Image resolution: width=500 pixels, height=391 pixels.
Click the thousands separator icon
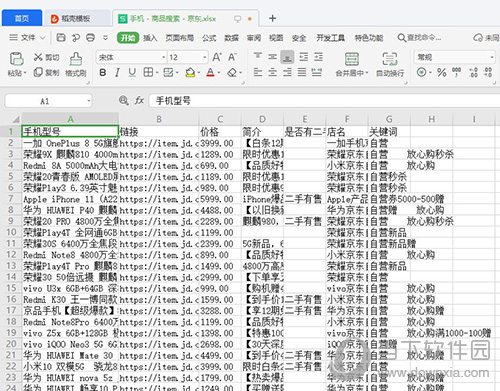(x=456, y=72)
